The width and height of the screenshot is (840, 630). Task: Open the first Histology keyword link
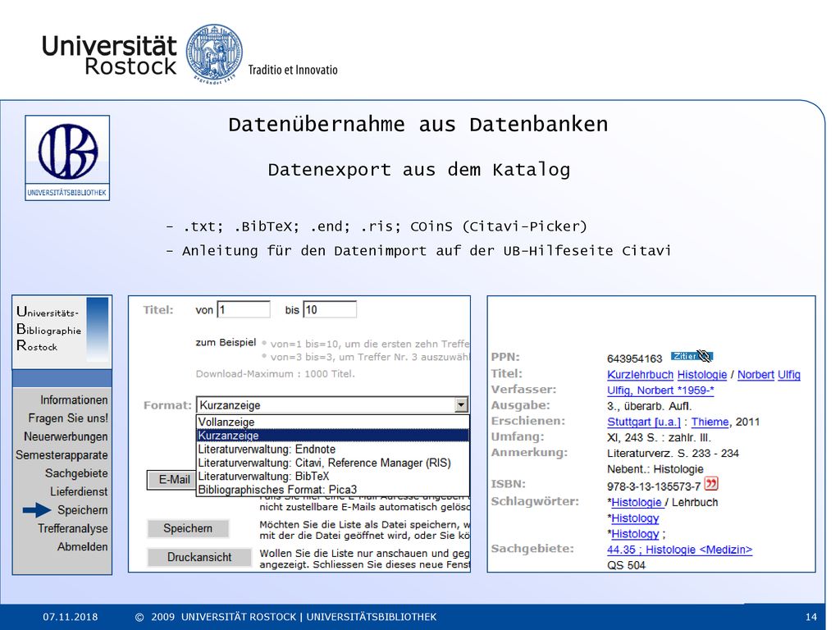click(x=635, y=518)
